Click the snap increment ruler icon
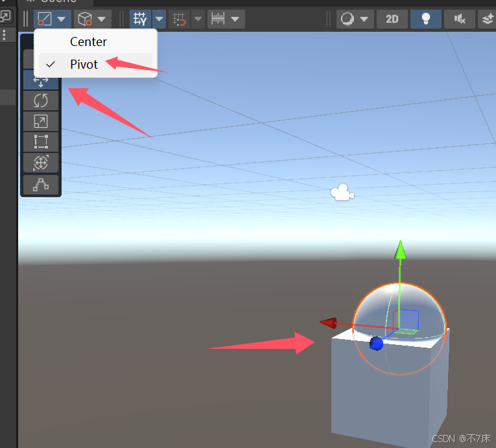Image resolution: width=496 pixels, height=448 pixels. click(218, 19)
